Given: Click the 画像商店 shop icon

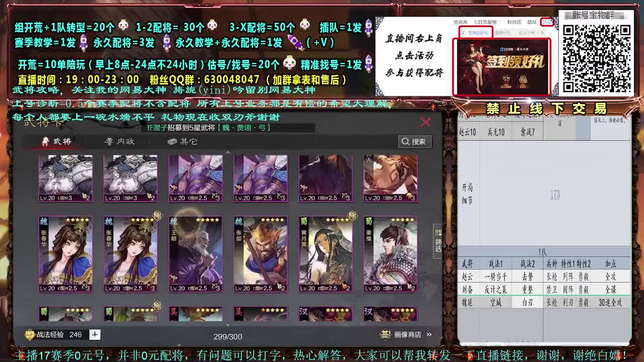Looking at the screenshot, I should (385, 334).
